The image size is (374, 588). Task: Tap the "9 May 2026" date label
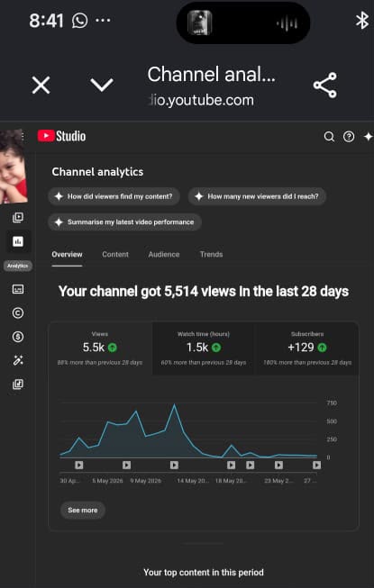(x=146, y=481)
